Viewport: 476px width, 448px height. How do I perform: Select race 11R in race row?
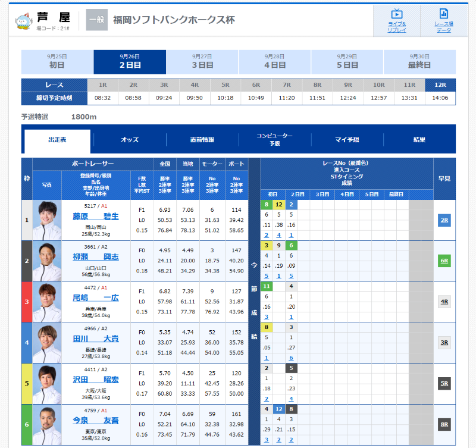tap(409, 84)
